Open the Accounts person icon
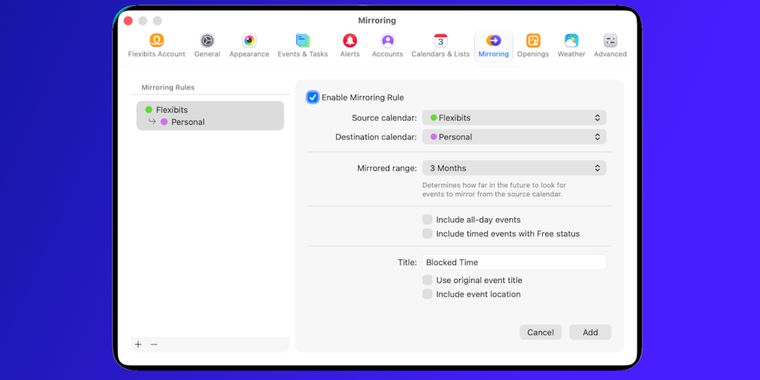 tap(387, 40)
